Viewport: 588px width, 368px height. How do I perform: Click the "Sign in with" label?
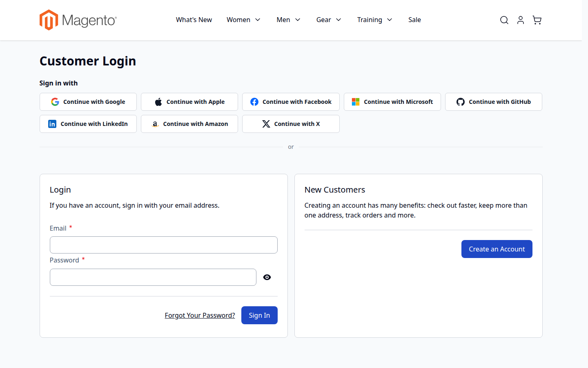click(58, 83)
